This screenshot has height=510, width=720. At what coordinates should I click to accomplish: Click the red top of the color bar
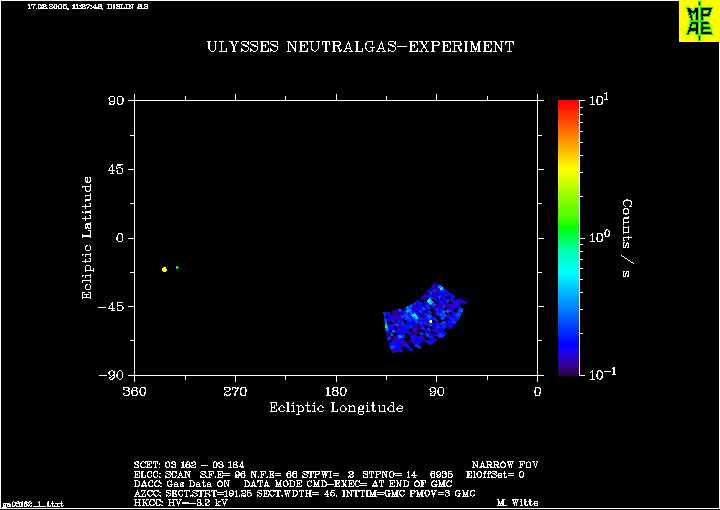(x=568, y=106)
